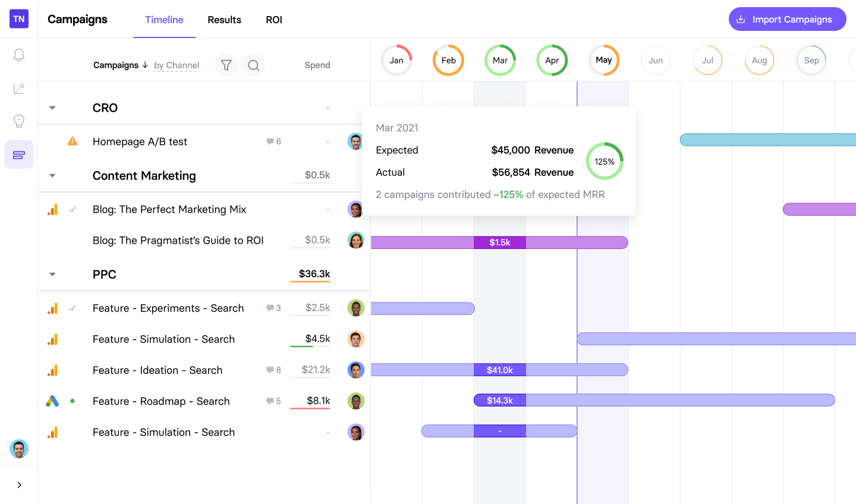Screen dimensions: 856x504
Task: Change Campaigns sort order dropdown
Action: pyautogui.click(x=121, y=65)
